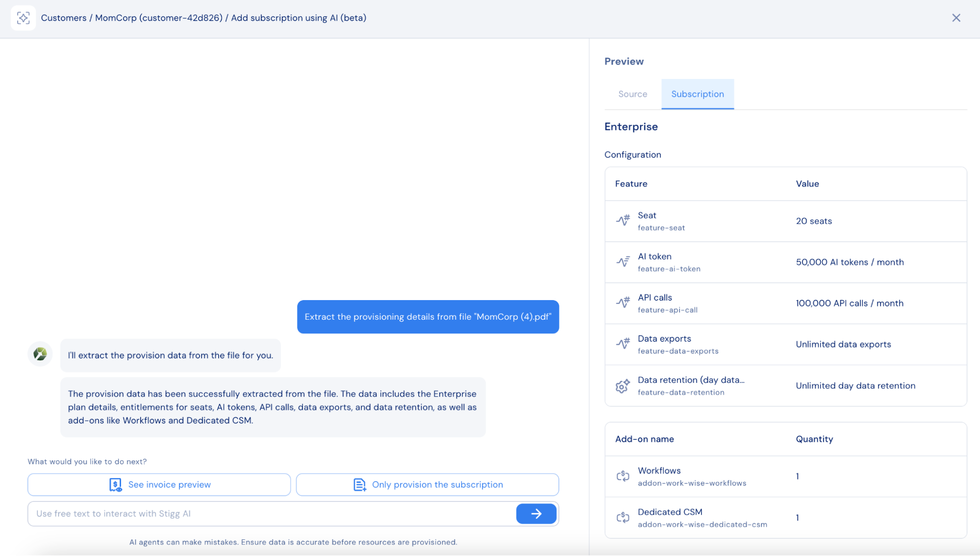Click the Workflows add-on icon
980x556 pixels.
623,476
